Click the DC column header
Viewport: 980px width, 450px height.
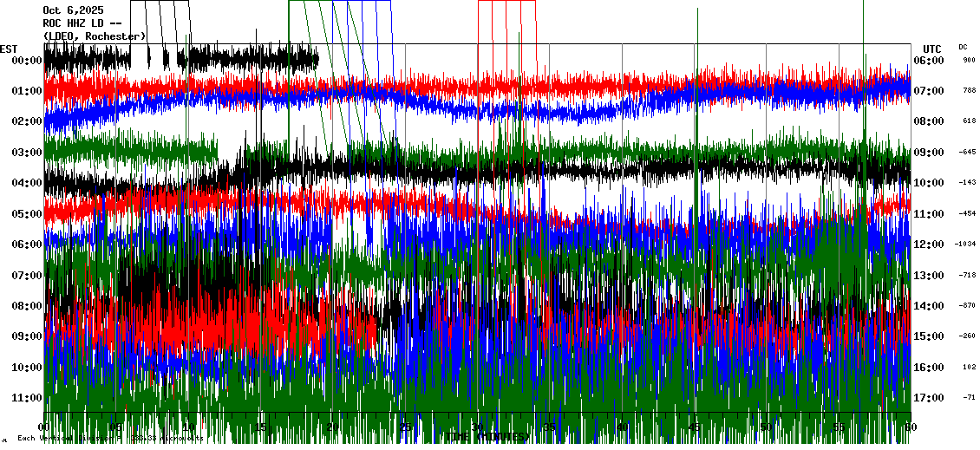pos(963,47)
